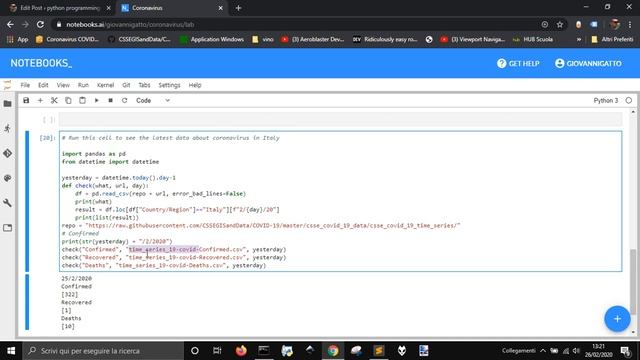This screenshot has width=640, height=360.
Task: Open the Help menu
Action: [195, 85]
